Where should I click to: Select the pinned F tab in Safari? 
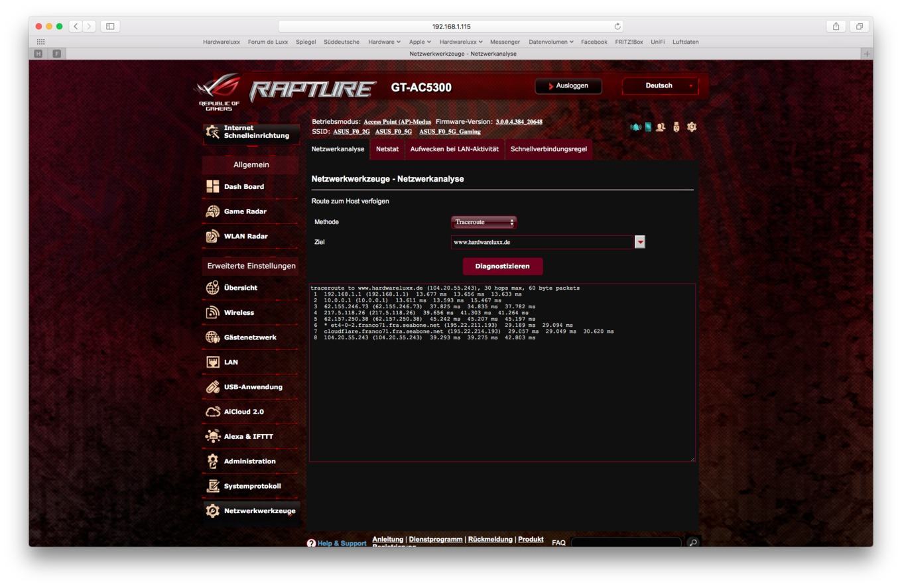(56, 54)
